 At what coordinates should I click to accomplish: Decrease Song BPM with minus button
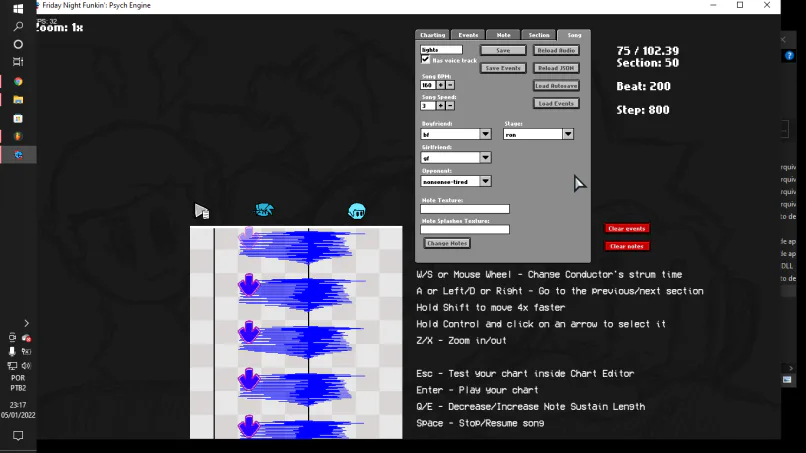pyautogui.click(x=450, y=85)
